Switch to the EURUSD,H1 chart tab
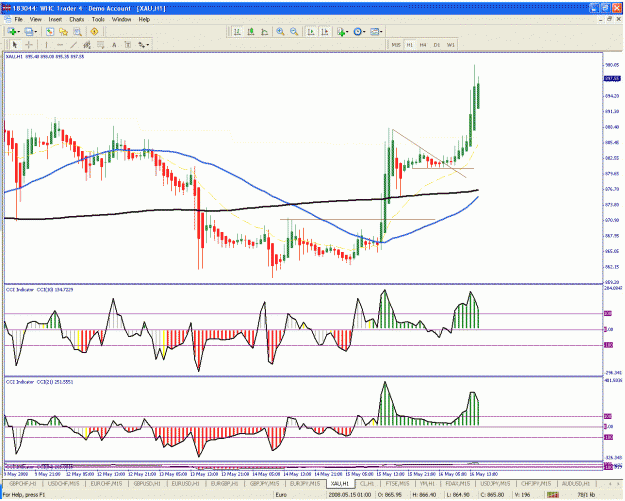The height and width of the screenshot is (501, 625). (185, 484)
